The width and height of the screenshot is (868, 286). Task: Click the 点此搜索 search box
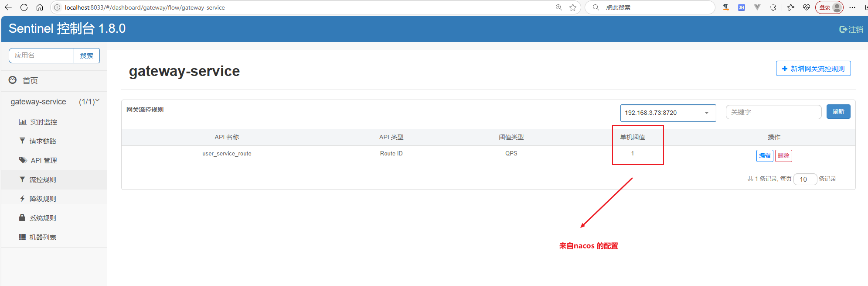(x=650, y=7)
